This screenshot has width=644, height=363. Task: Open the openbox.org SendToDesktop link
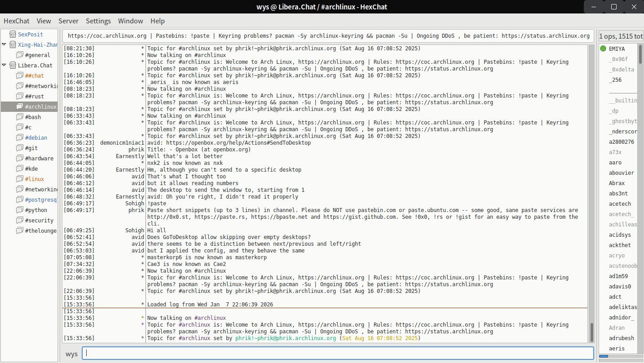(x=238, y=143)
